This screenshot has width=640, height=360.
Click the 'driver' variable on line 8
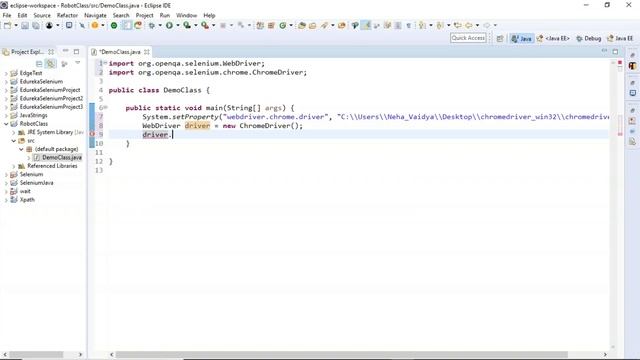(x=197, y=126)
